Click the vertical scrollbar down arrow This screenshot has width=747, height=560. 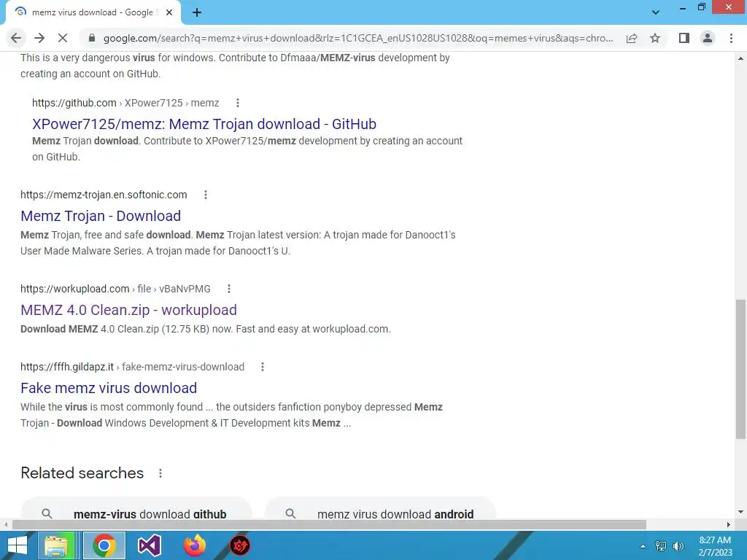pos(740,513)
